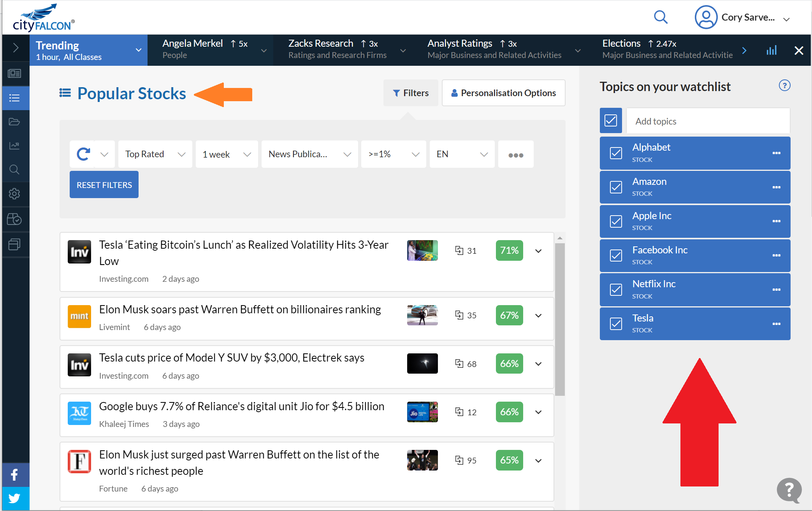Advance trending topics with right arrow

click(744, 50)
